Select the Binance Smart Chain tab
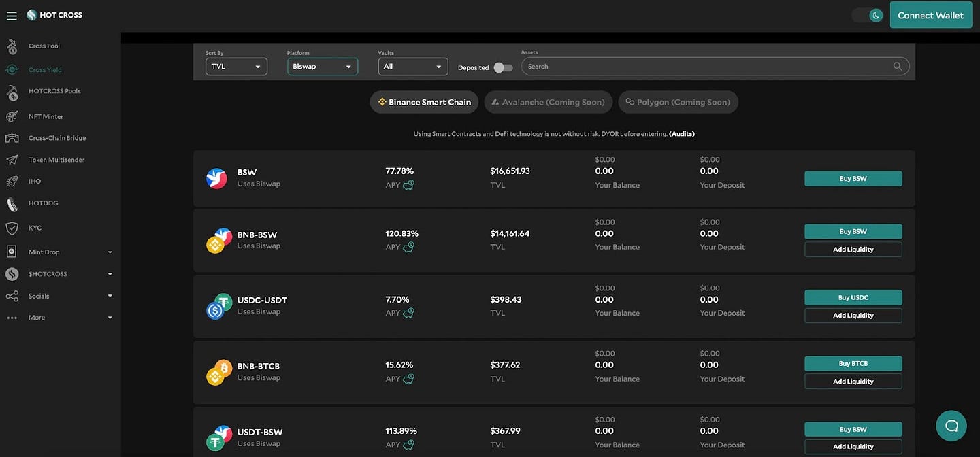The image size is (980, 457). coord(425,102)
